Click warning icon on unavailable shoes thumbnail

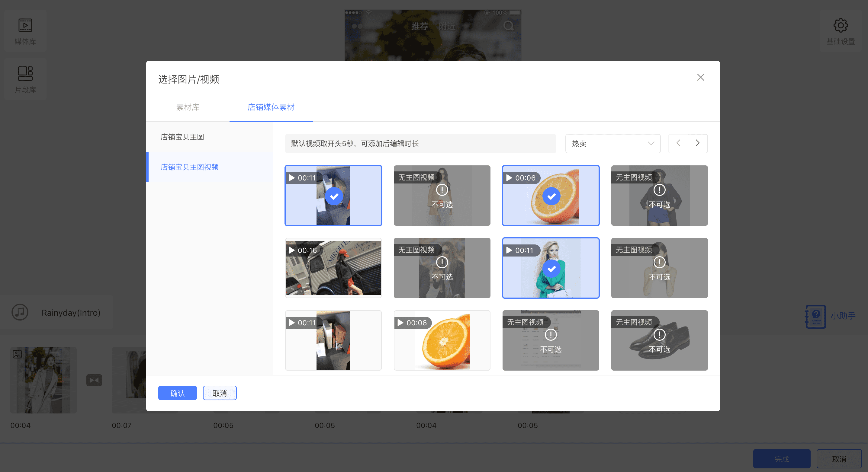tap(659, 335)
